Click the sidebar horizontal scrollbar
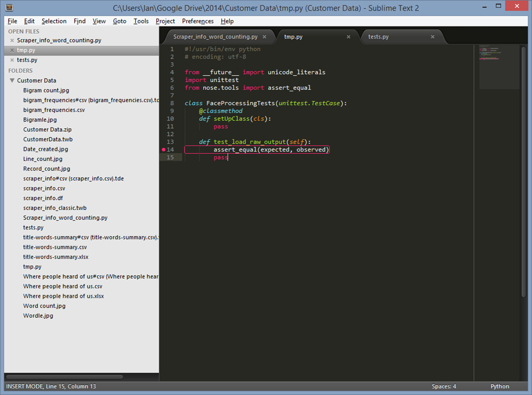The image size is (532, 395). [64, 377]
